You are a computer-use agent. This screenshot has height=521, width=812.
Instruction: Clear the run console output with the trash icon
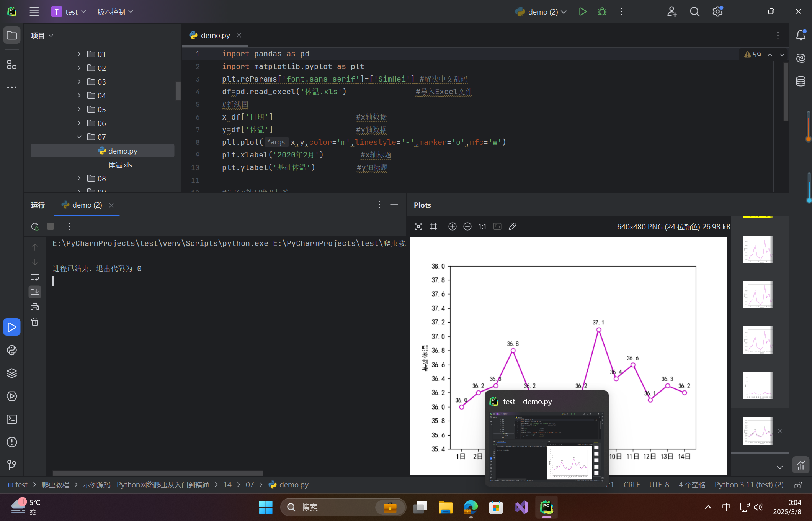[35, 322]
